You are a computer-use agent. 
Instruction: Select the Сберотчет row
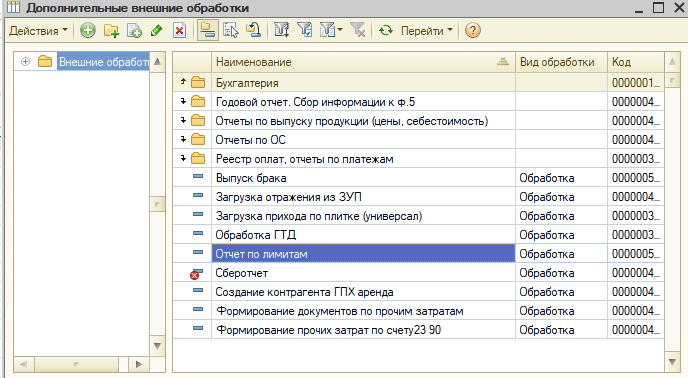[418, 273]
